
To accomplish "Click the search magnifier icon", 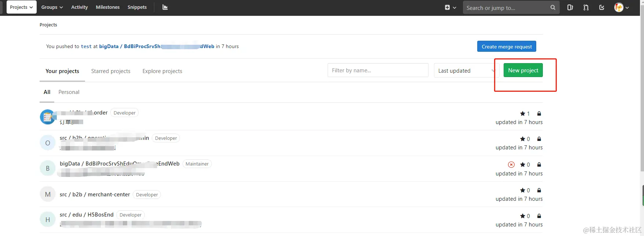I will [x=553, y=7].
